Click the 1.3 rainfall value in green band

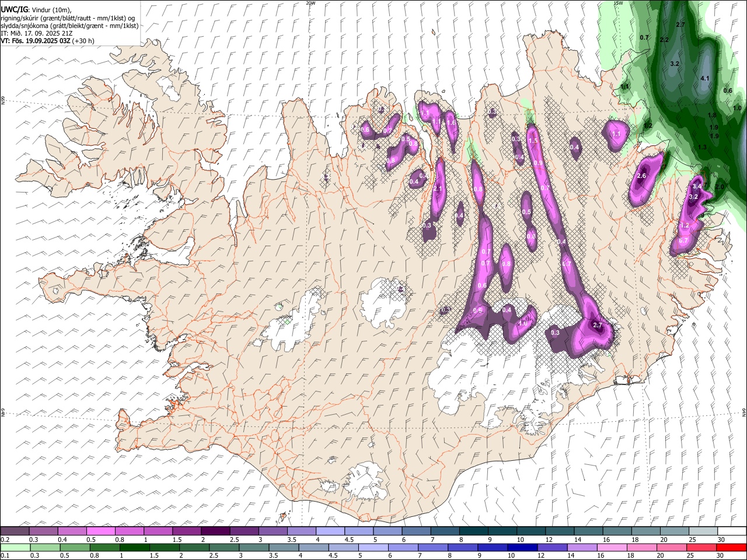702,147
